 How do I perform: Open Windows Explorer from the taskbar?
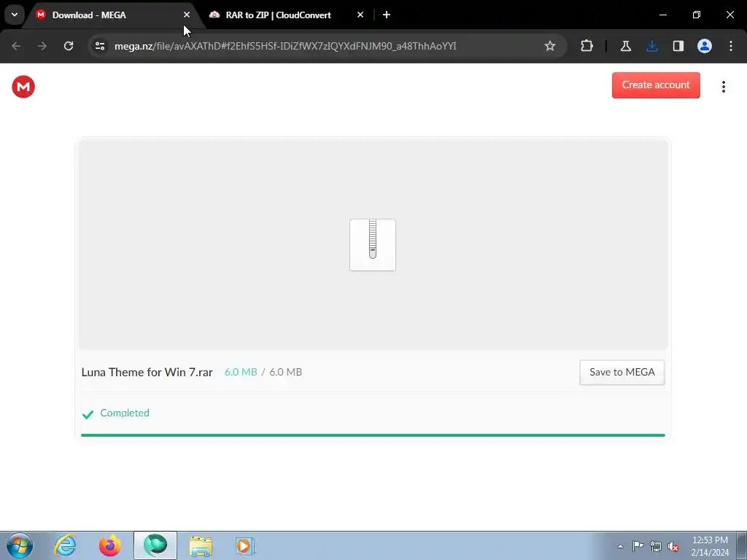click(201, 546)
